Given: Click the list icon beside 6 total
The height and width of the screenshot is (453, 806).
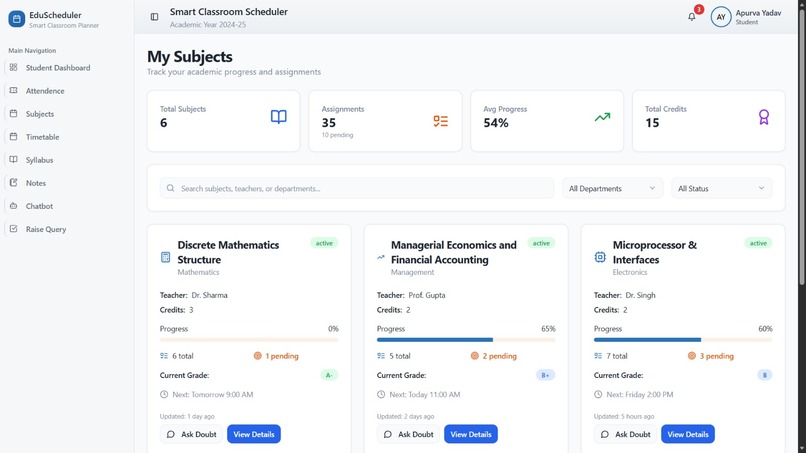Looking at the screenshot, I should click(x=164, y=356).
